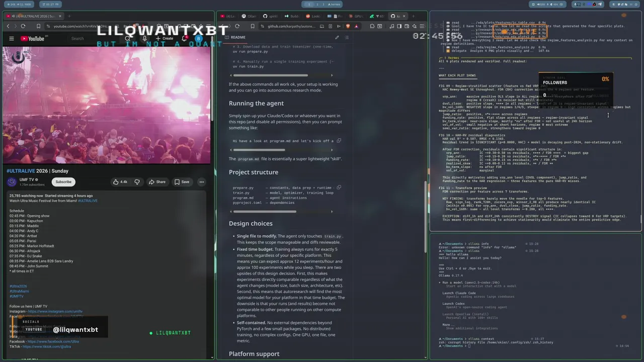Reload the YouTube browser page
The height and width of the screenshot is (362, 644).
23,26
